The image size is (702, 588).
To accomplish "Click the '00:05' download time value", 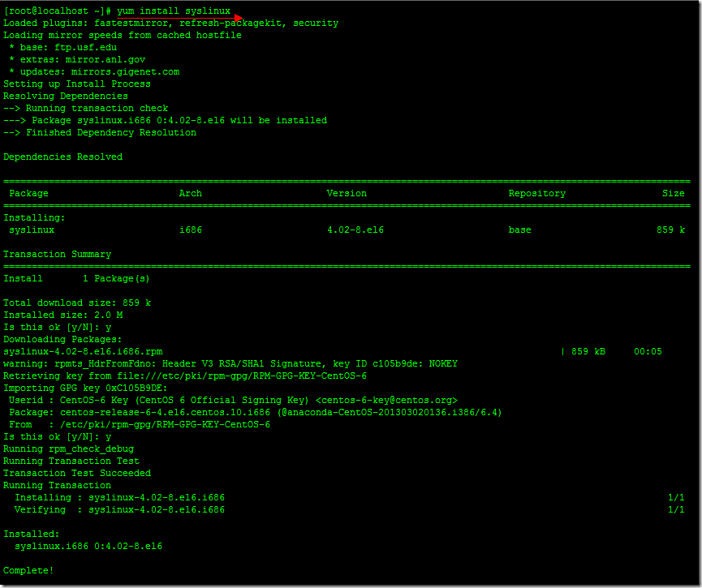I will click(x=648, y=352).
